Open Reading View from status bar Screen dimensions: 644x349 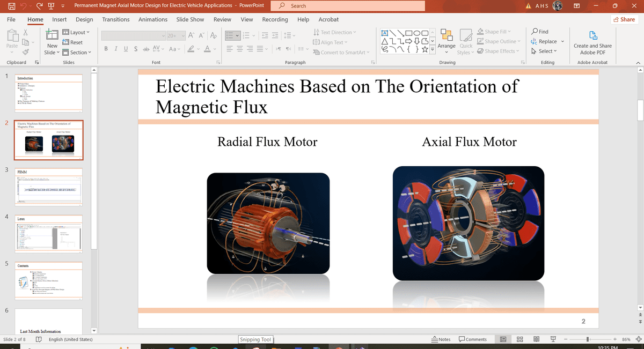536,339
